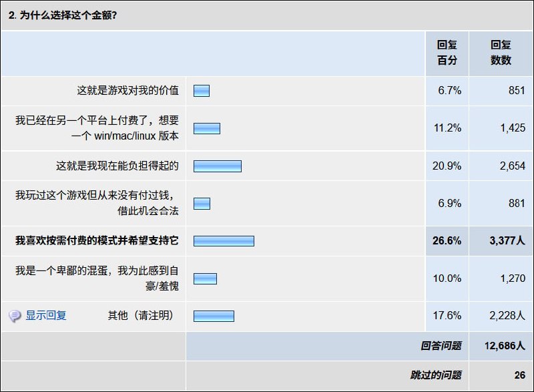The width and height of the screenshot is (534, 392).
Task: Click the bar for 这就是我现在能负担得起的
Action: pos(217,166)
